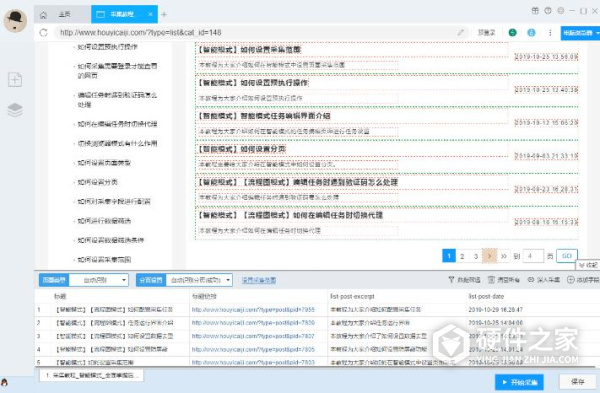Go to page 1 in pagination
600x393 pixels.
pyautogui.click(x=449, y=256)
